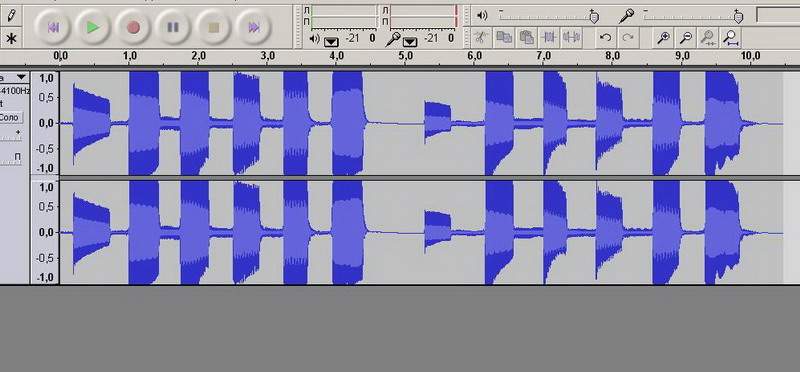Skip to end of the track
This screenshot has width=800, height=372.
tap(254, 27)
